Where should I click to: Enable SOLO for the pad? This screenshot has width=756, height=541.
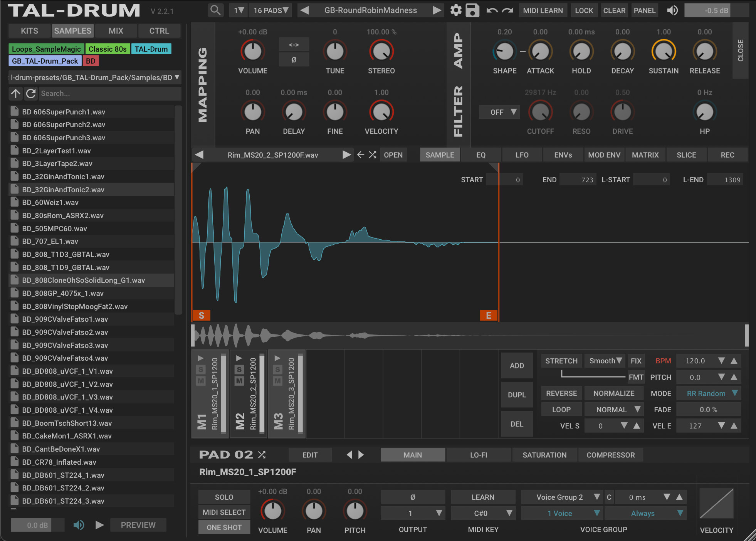tap(224, 497)
